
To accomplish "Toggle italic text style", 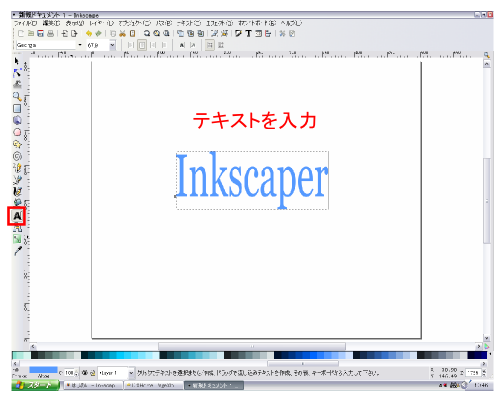I will [x=193, y=45].
